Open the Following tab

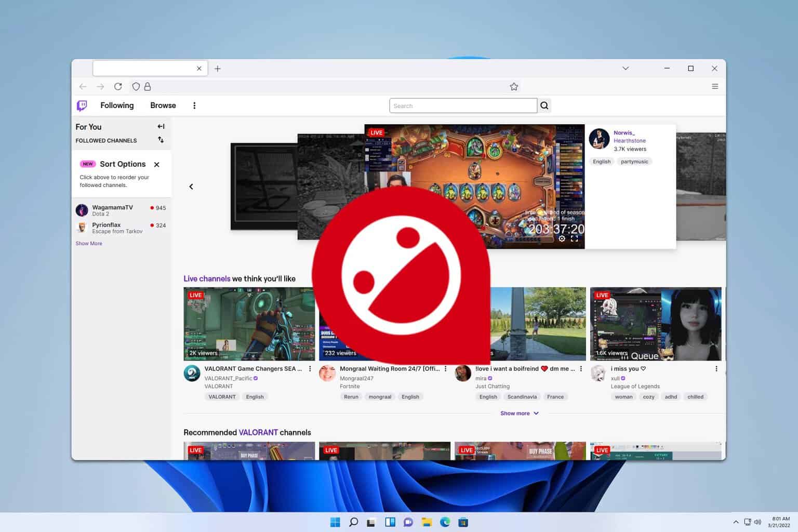117,105
